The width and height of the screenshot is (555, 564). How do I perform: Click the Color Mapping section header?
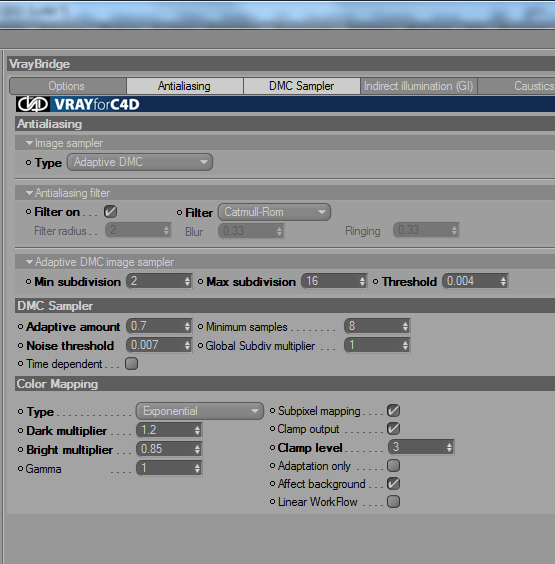point(285,384)
